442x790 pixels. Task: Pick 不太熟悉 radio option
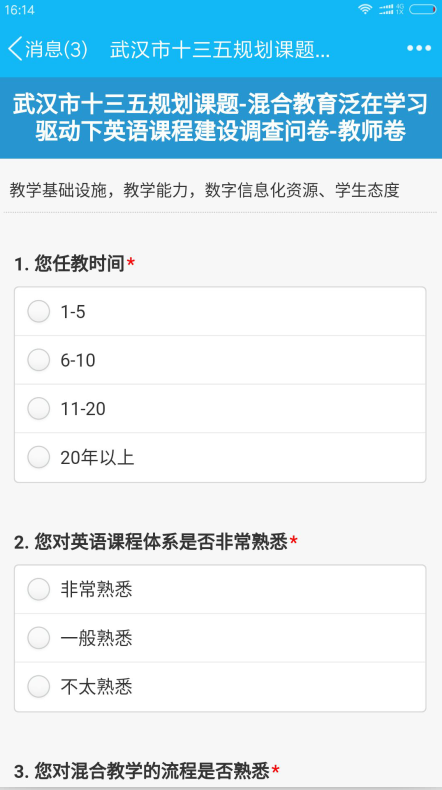pyautogui.click(x=220, y=687)
